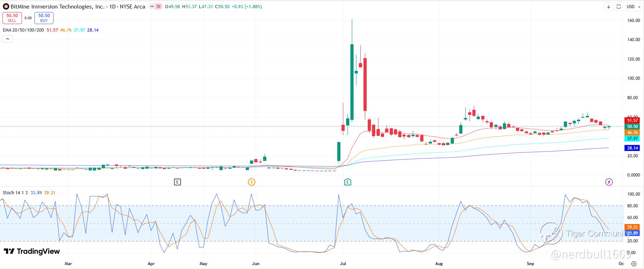Click the May label on time axis
Image resolution: width=644 pixels, height=269 pixels.
(204, 264)
